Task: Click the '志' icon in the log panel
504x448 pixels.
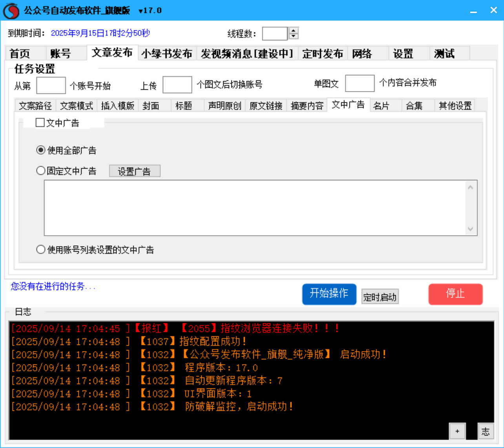Action: (486, 431)
